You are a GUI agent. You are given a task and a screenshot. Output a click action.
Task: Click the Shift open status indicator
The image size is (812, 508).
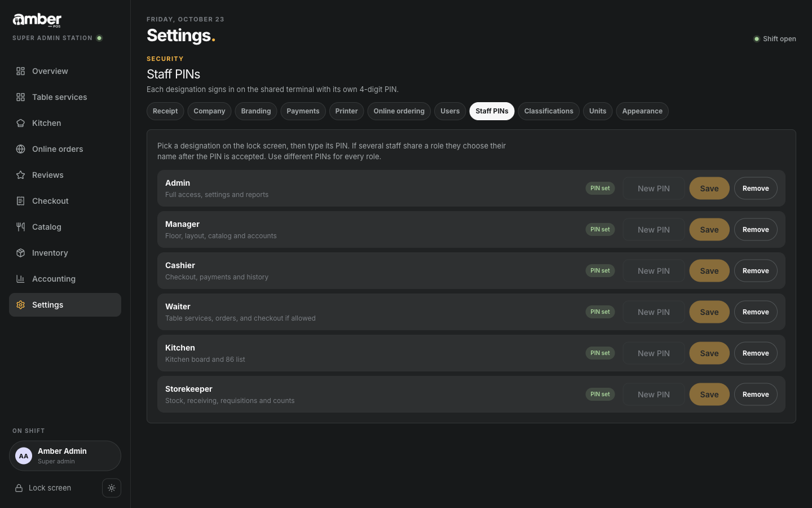(x=775, y=39)
